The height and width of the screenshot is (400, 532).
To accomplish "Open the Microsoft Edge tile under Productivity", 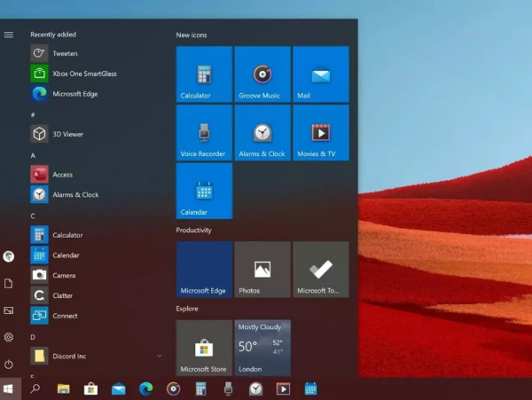I will [204, 270].
